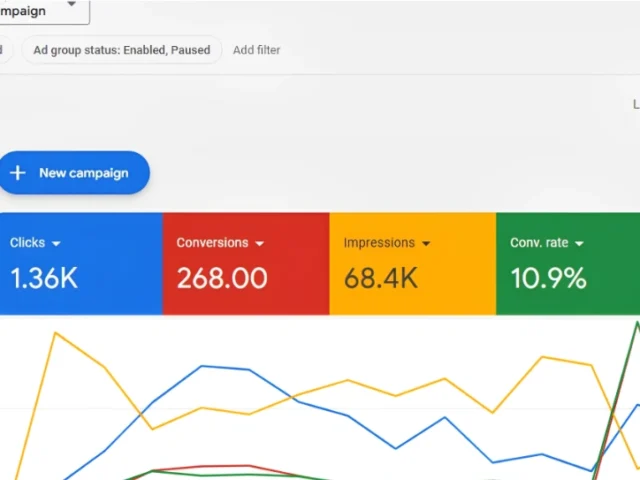Click the Ad group status filter chip

(x=122, y=50)
